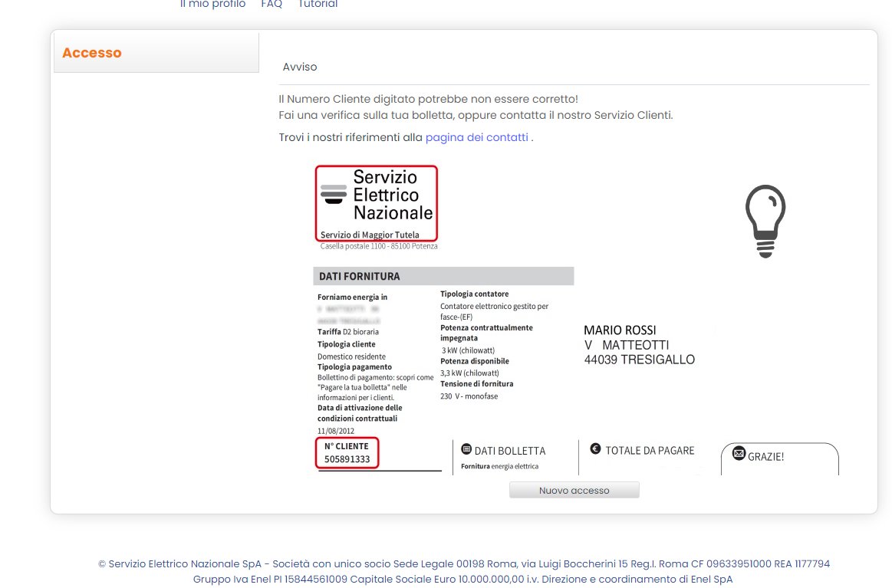Click the Casella postale 1100 - 85100 Potenza line
This screenshot has height=588, width=892.
pos(379,246)
